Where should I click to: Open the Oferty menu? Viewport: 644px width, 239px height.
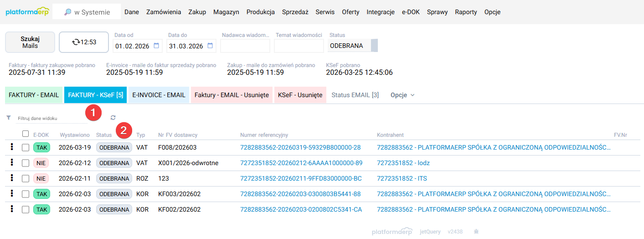click(x=350, y=12)
